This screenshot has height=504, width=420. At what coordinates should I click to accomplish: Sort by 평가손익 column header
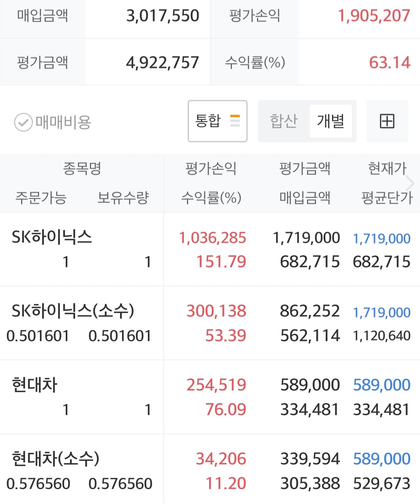click(x=211, y=169)
